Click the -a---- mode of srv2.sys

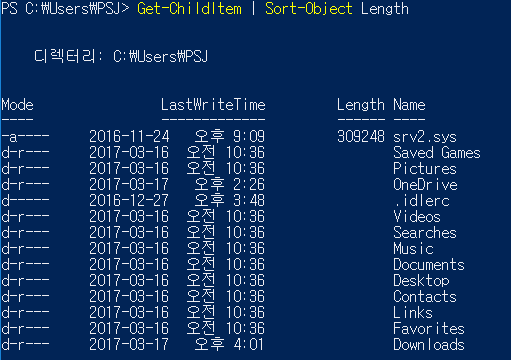coord(25,137)
